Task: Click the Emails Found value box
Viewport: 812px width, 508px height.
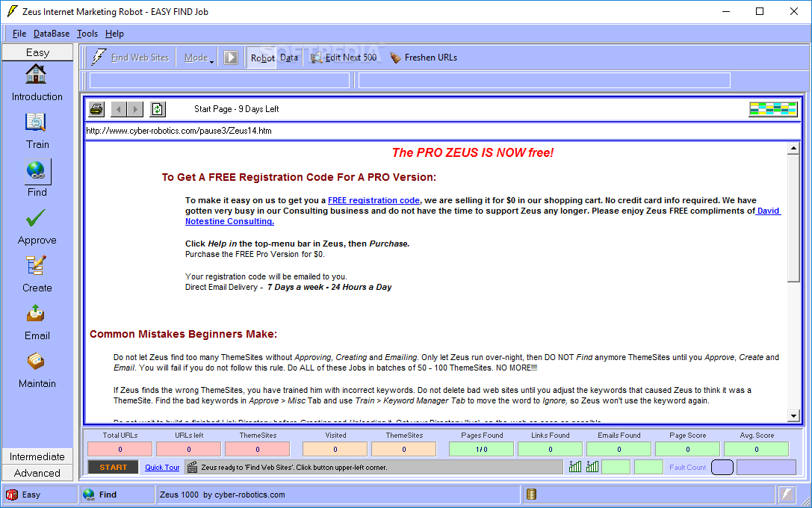Action: 619,449
